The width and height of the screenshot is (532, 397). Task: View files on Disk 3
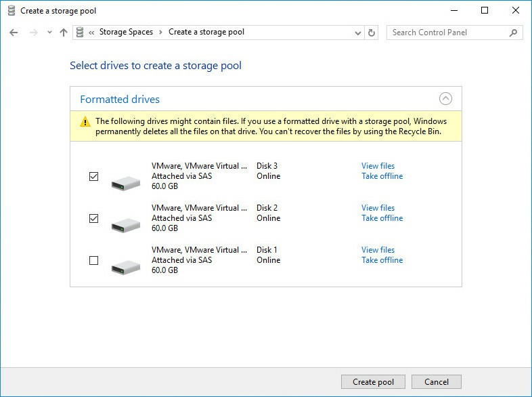[378, 166]
